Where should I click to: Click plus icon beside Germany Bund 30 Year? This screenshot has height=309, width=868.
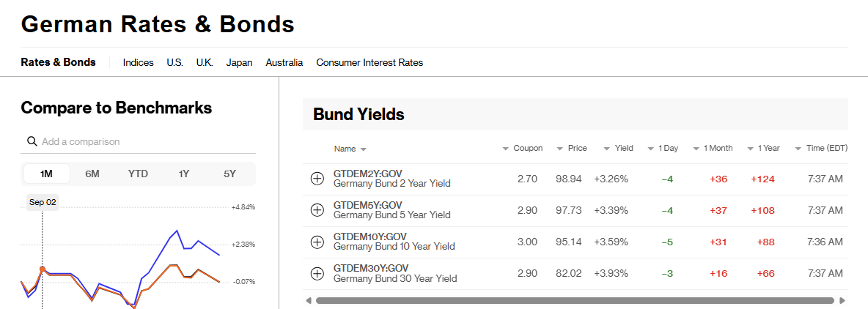point(317,273)
